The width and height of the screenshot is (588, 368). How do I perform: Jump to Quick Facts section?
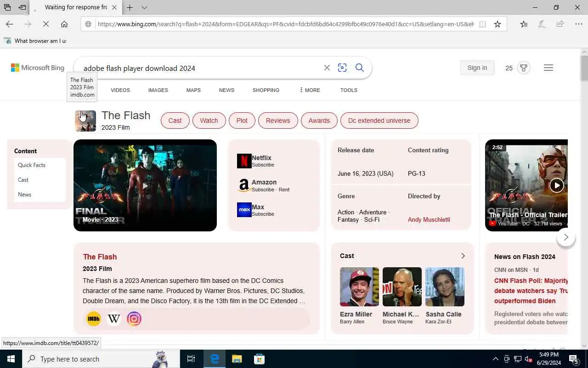32,165
